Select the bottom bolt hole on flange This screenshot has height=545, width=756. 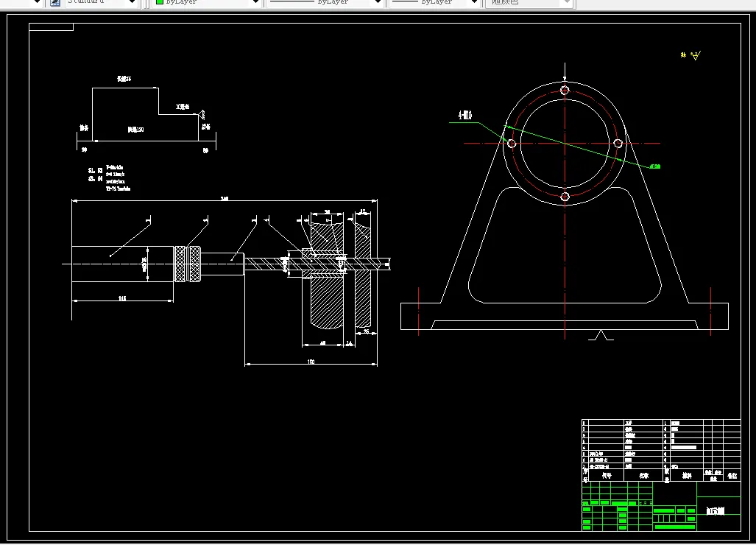(x=565, y=197)
